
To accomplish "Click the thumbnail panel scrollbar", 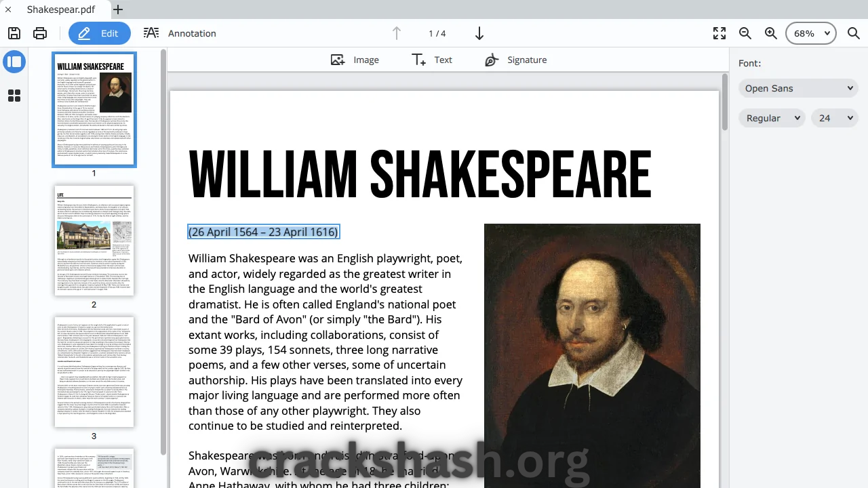I will (x=163, y=251).
